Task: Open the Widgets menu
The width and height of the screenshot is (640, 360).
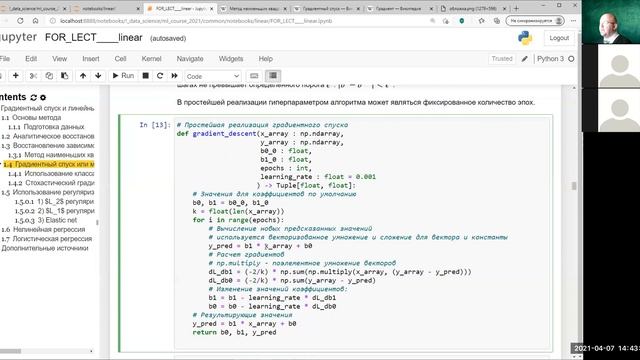Action: click(x=231, y=59)
